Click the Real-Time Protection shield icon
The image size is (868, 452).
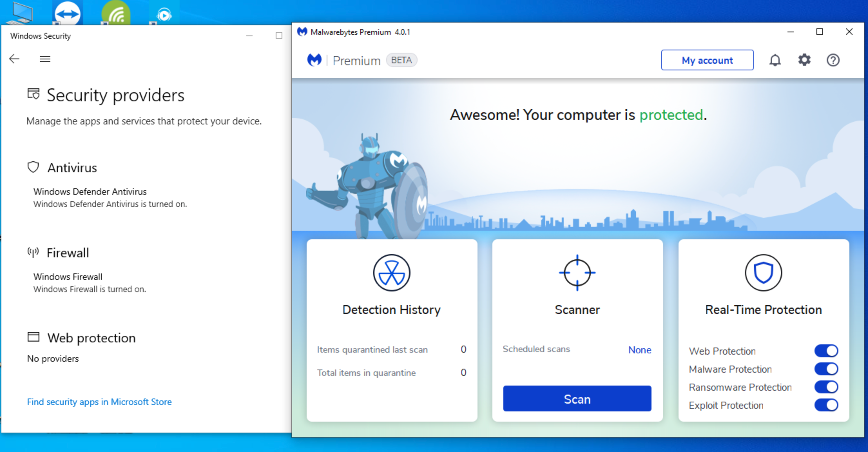tap(763, 273)
